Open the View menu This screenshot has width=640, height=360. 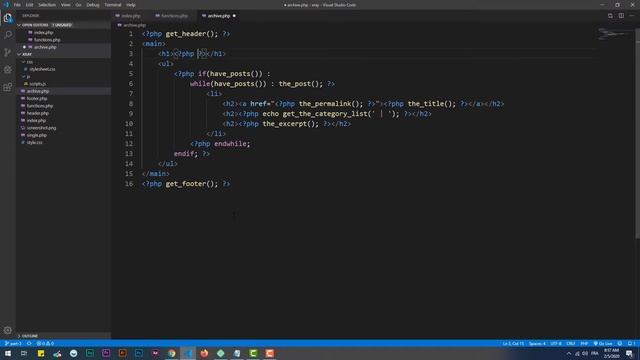(65, 5)
